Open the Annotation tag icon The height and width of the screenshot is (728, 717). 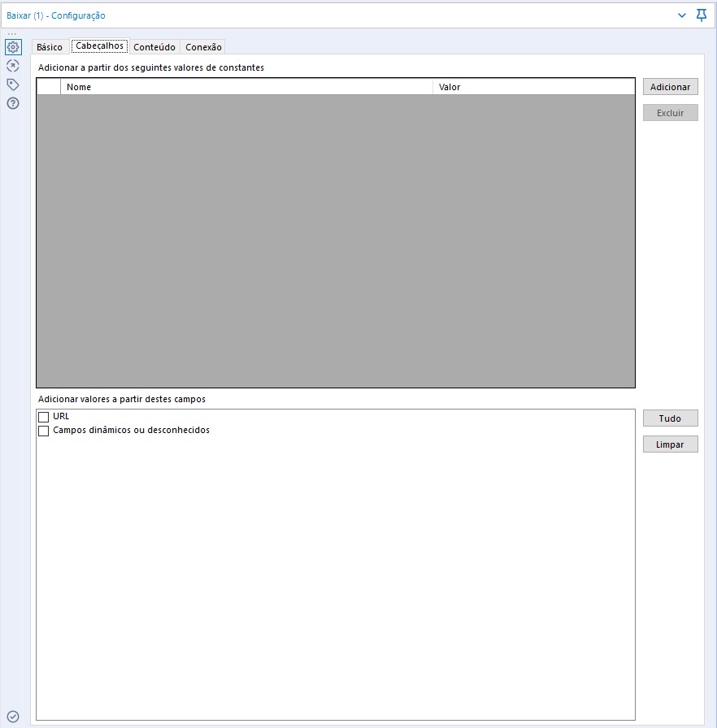point(13,84)
